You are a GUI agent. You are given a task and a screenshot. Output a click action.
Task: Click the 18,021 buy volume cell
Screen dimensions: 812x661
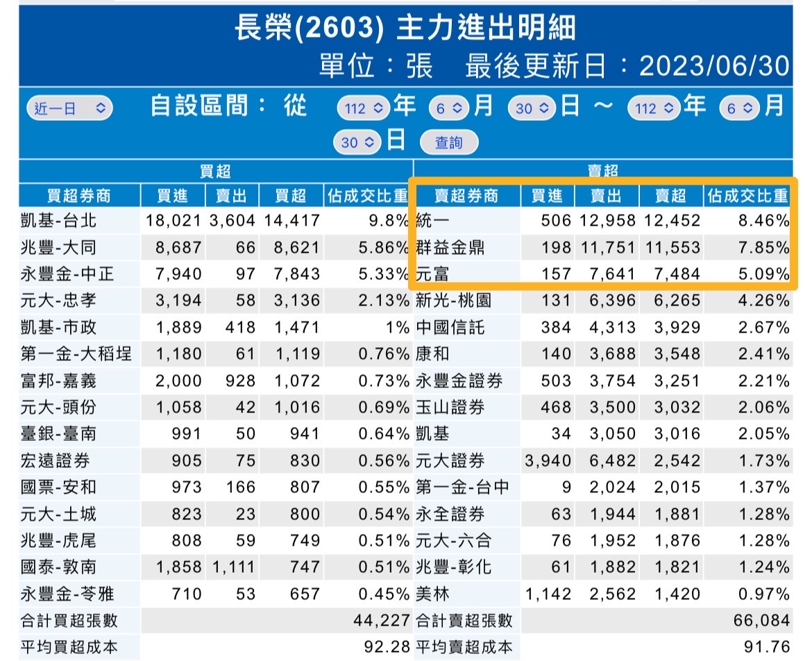173,221
